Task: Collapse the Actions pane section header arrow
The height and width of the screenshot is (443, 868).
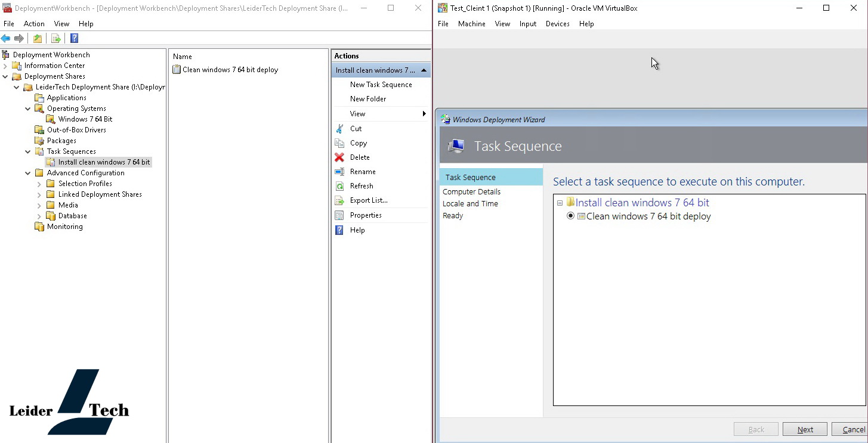Action: pyautogui.click(x=424, y=70)
